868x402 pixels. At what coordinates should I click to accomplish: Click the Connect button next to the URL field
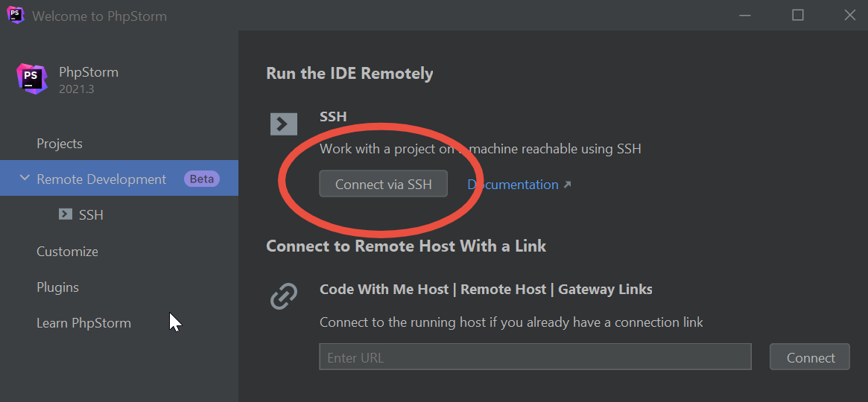point(810,357)
